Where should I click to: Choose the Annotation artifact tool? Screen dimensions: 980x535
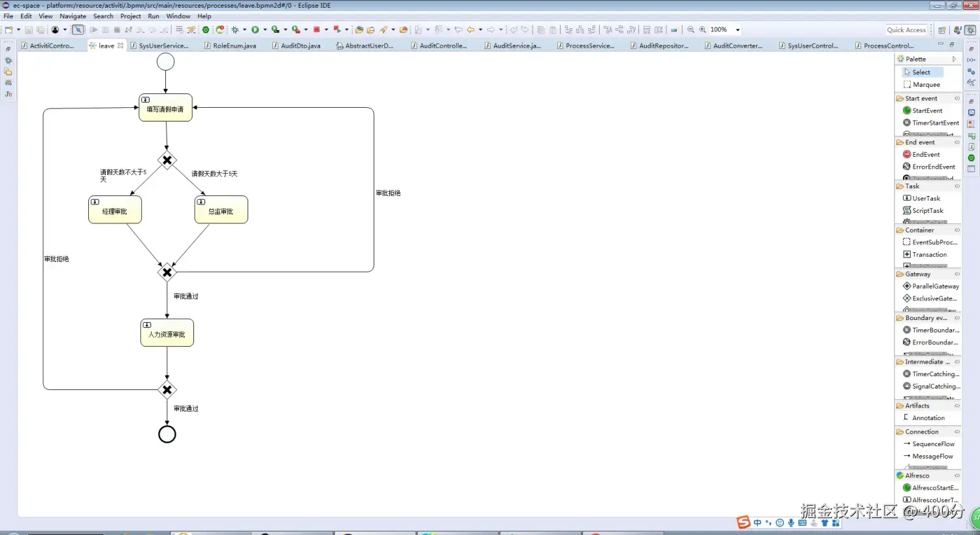click(924, 418)
